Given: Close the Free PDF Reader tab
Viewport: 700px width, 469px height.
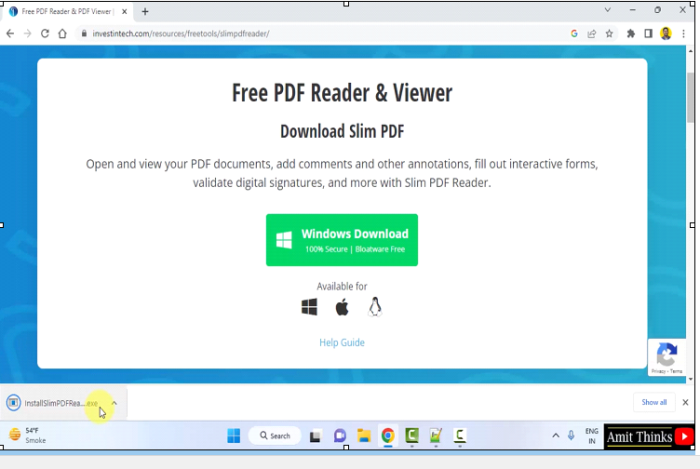Looking at the screenshot, I should click(x=125, y=12).
